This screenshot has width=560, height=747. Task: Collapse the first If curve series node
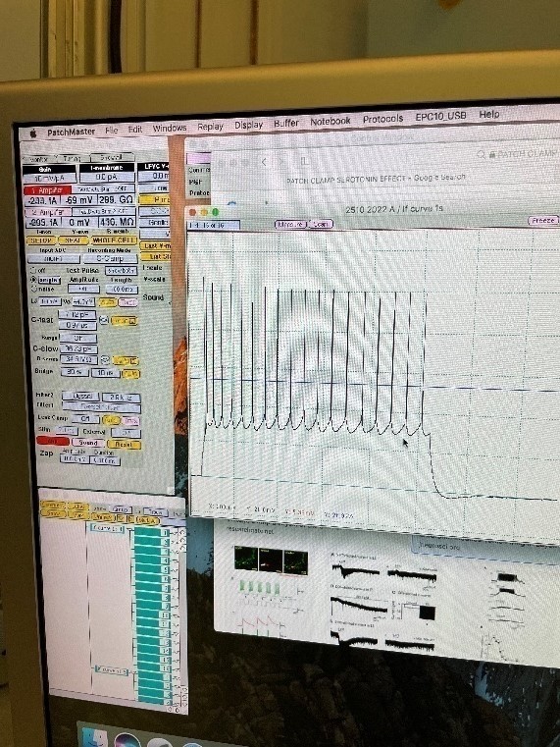(x=129, y=529)
